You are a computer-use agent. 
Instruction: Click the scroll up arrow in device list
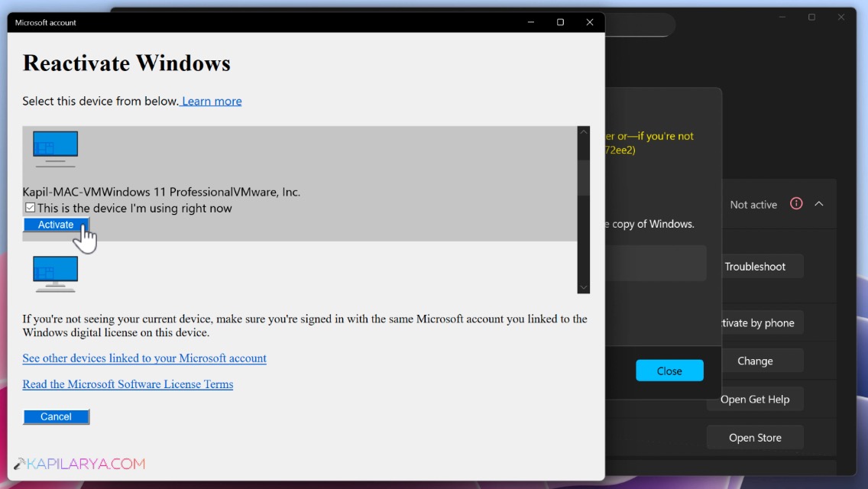click(583, 131)
